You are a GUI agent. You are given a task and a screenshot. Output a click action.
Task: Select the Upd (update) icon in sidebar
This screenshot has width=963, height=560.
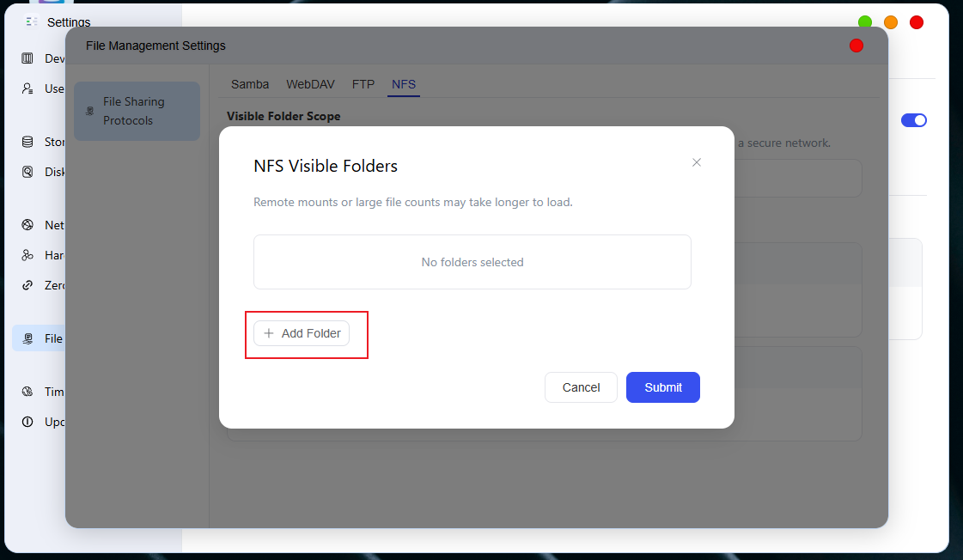27,422
